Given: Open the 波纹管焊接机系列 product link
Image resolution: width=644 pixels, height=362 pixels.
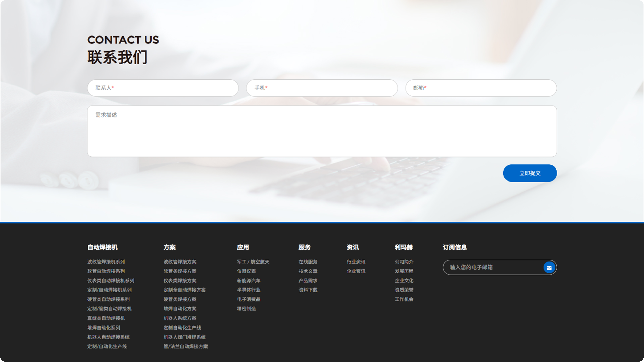Looking at the screenshot, I should point(106,262).
